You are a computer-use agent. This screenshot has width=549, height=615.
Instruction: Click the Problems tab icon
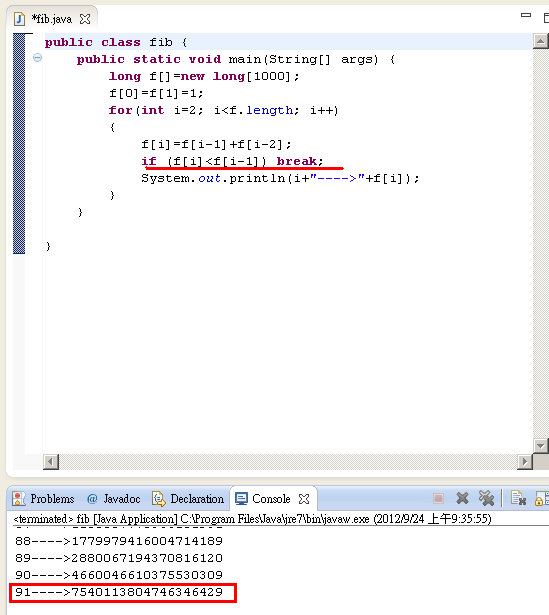[18, 499]
